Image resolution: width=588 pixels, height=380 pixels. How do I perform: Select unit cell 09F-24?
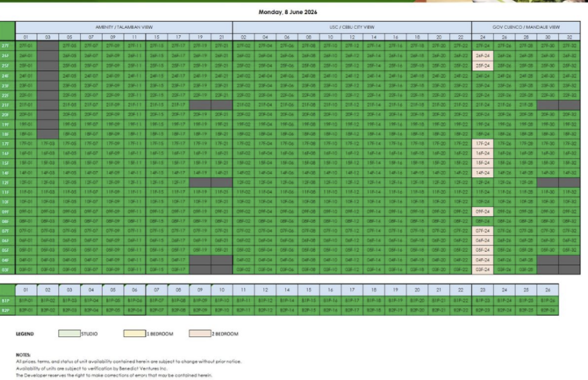482,211
